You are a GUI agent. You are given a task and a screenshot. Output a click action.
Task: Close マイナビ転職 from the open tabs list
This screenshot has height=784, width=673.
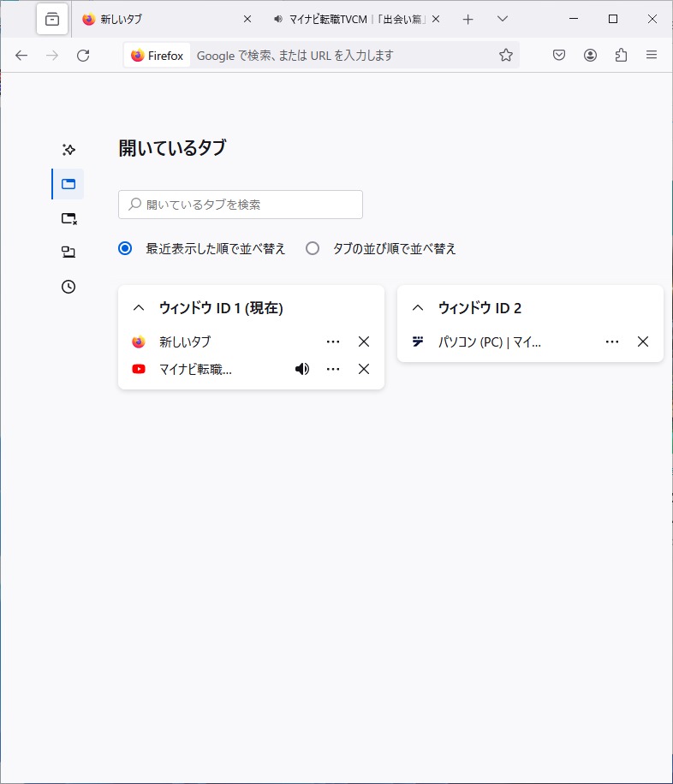(364, 369)
